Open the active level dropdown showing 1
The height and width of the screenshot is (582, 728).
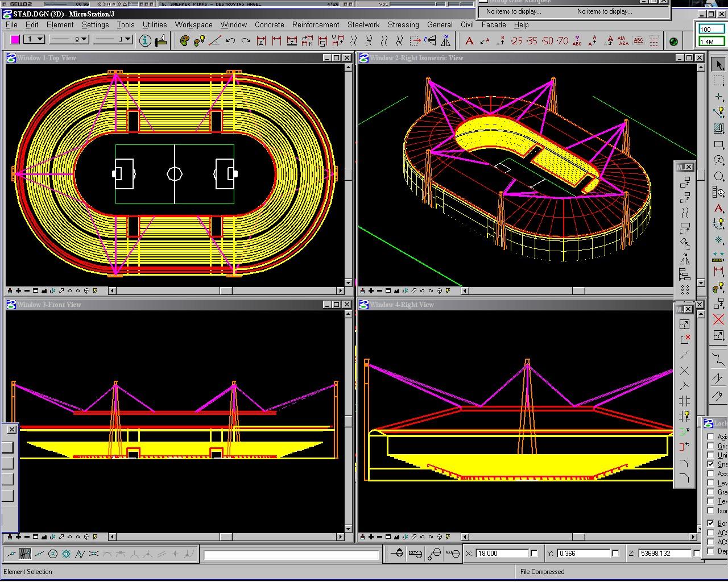[x=40, y=39]
